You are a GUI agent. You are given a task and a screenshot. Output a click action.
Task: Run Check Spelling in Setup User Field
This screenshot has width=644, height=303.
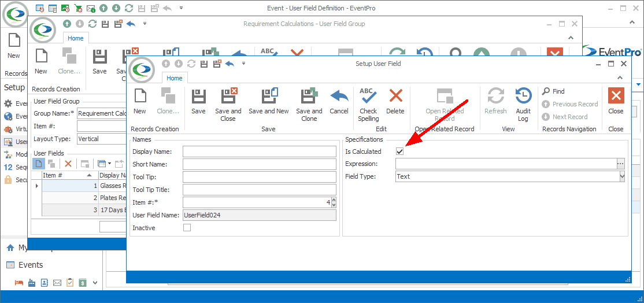pos(368,105)
